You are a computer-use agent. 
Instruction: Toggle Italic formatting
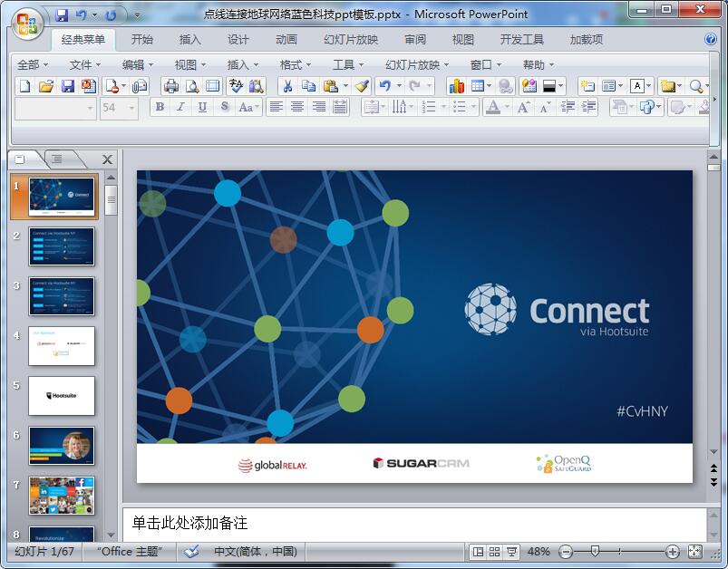(181, 108)
